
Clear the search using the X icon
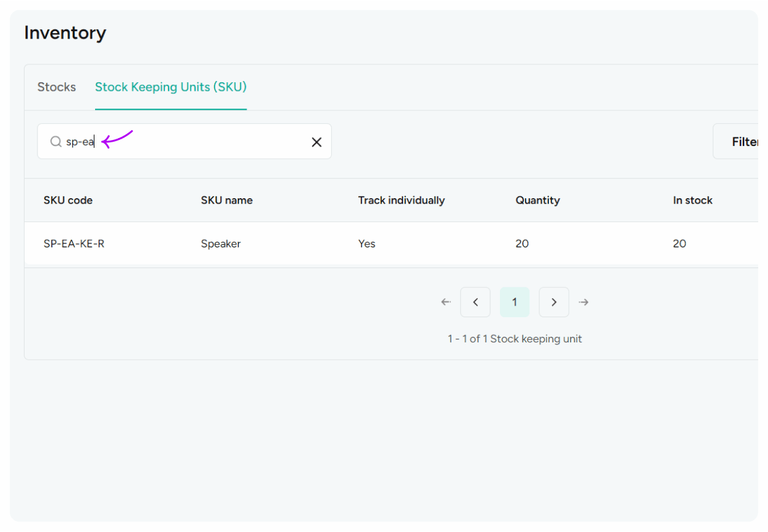(317, 142)
